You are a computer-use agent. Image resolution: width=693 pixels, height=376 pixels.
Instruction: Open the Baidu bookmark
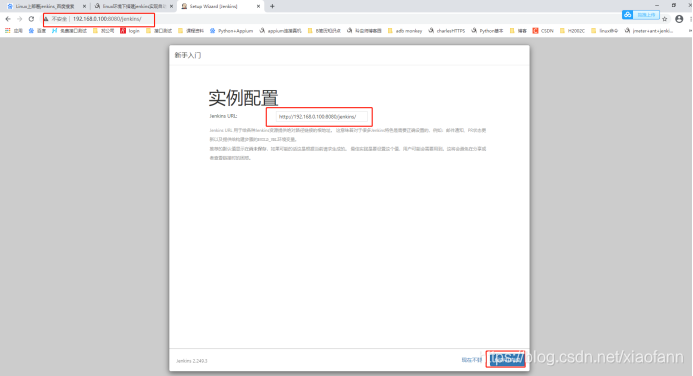pos(37,31)
